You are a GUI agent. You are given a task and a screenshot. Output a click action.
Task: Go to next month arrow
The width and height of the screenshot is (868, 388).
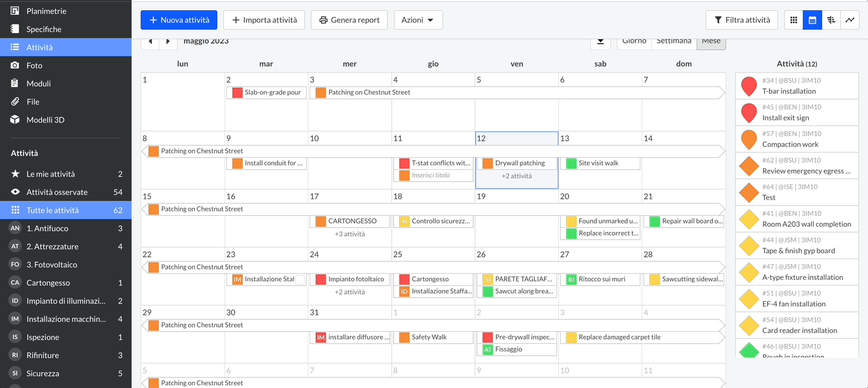(x=168, y=41)
